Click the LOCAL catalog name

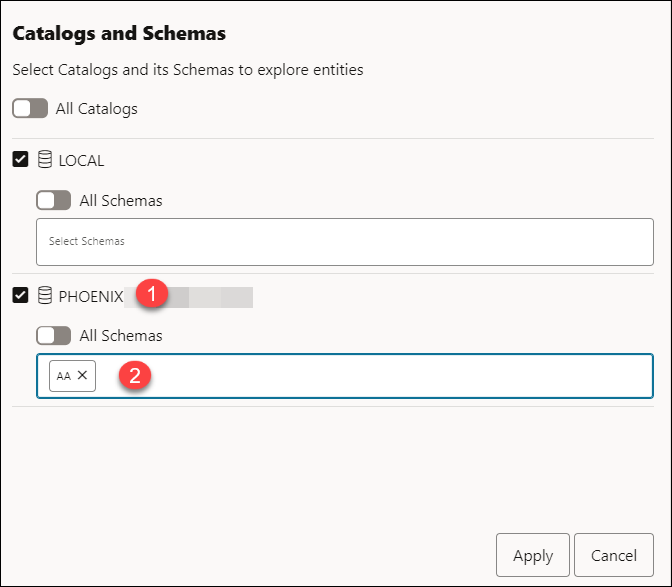(82, 160)
